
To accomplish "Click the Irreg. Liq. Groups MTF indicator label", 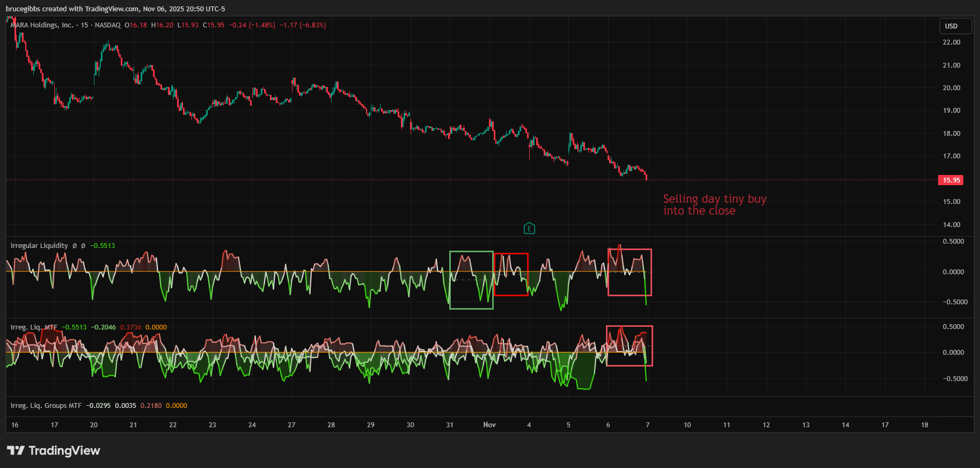I will coord(46,406).
